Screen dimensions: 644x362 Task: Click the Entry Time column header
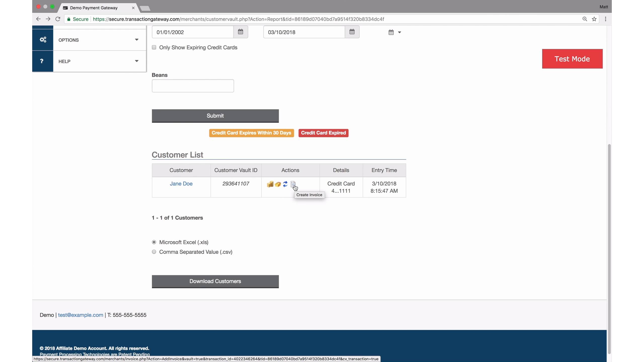pos(384,170)
